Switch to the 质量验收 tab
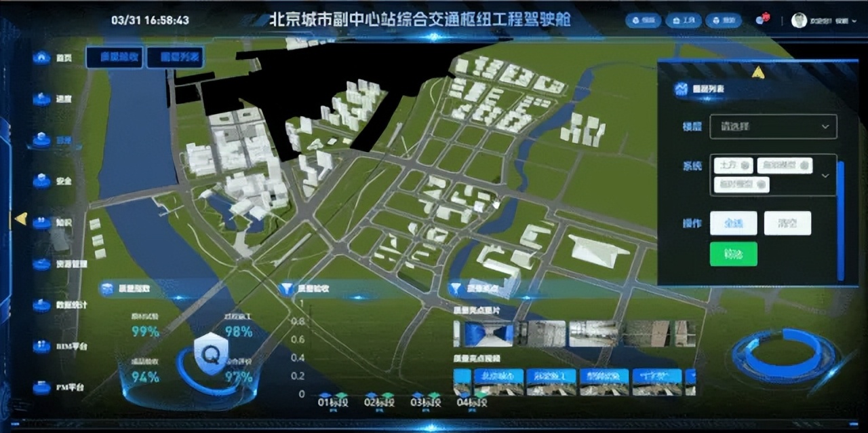This screenshot has width=868, height=433. (114, 58)
